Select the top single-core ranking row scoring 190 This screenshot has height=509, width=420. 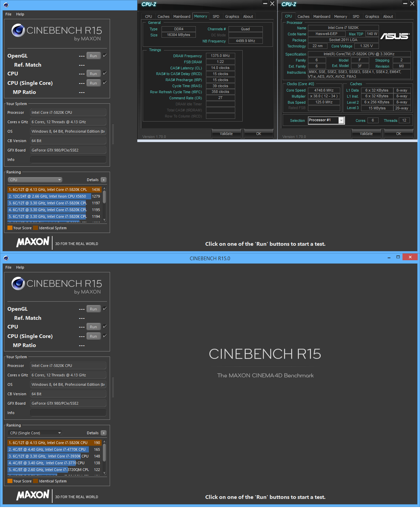[55, 443]
